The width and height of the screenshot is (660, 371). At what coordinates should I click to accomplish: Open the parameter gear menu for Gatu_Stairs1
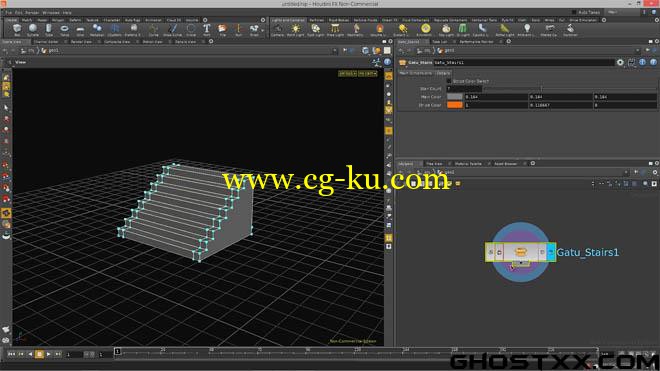point(620,62)
